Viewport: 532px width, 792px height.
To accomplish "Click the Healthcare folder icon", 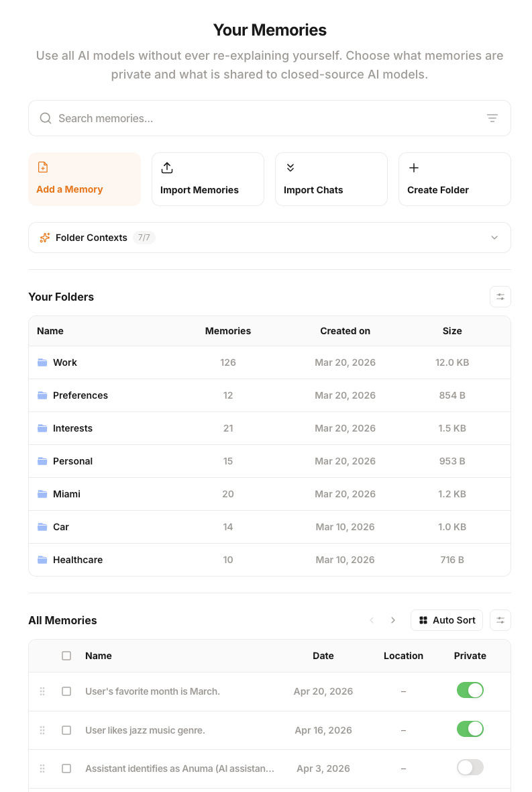I will pyautogui.click(x=42, y=560).
